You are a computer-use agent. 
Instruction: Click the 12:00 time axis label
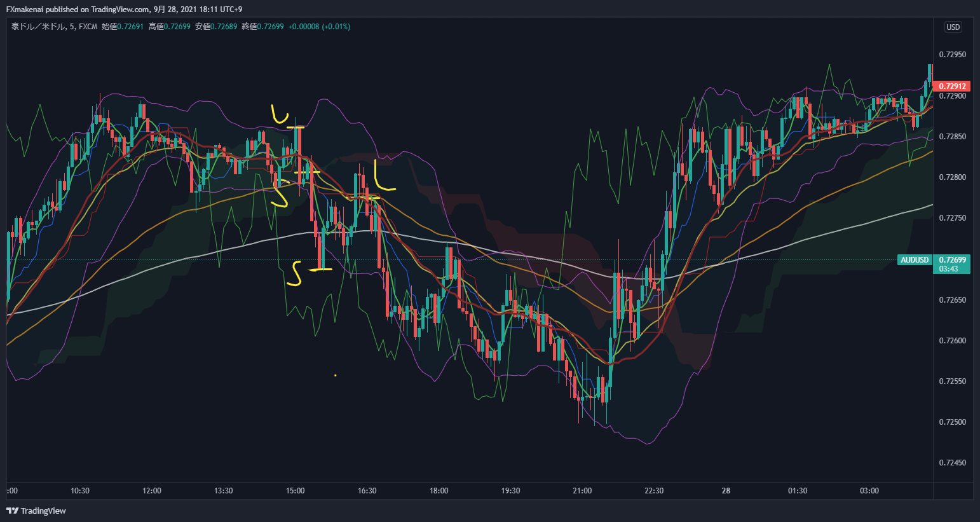152,491
